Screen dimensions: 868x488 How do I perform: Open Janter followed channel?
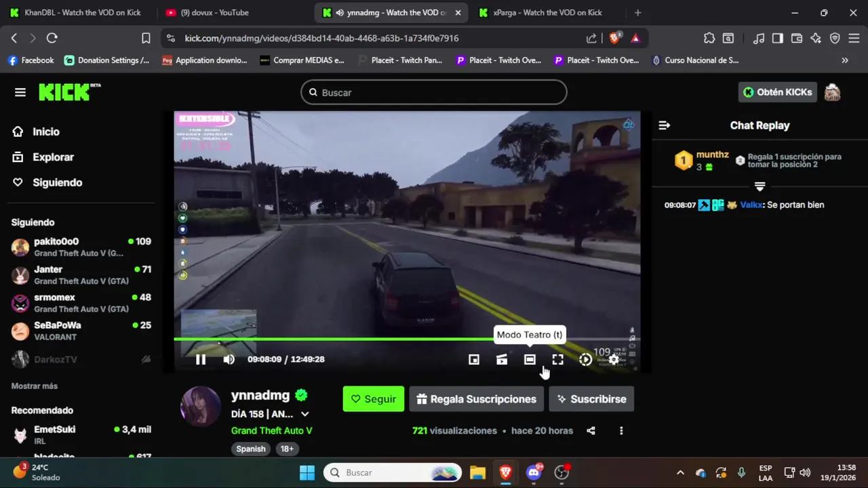(x=81, y=274)
